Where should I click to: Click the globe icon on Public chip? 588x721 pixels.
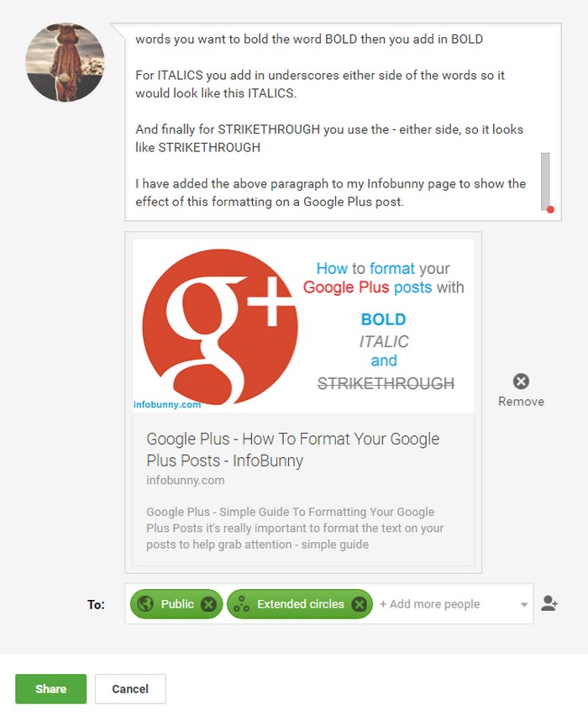(145, 603)
